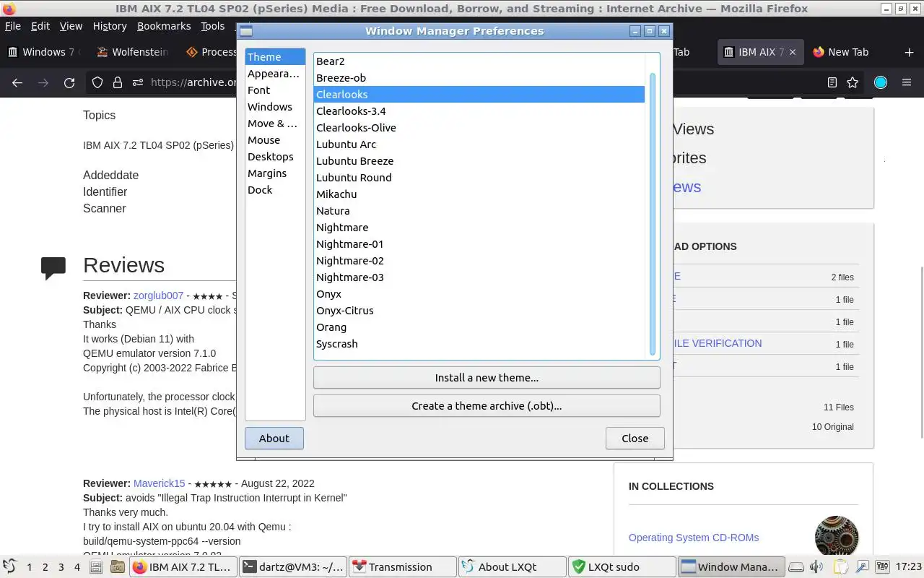Click the cyan account circle icon
Image resolution: width=924 pixels, height=578 pixels.
tap(881, 82)
